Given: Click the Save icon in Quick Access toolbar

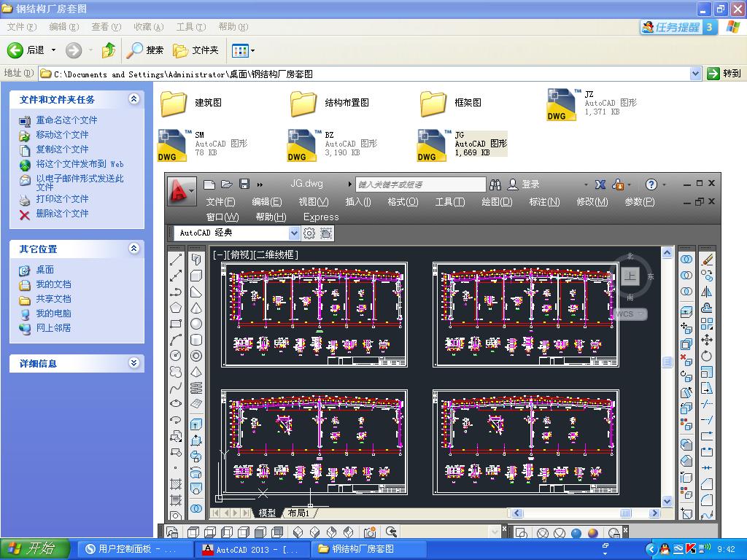Looking at the screenshot, I should click(244, 184).
